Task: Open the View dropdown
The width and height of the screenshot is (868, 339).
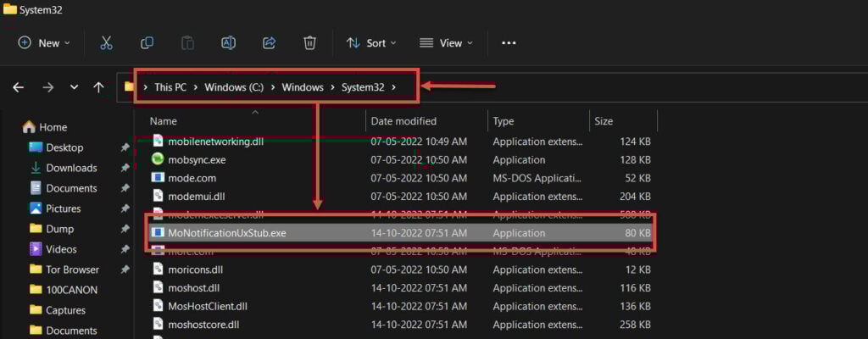Action: [x=446, y=43]
